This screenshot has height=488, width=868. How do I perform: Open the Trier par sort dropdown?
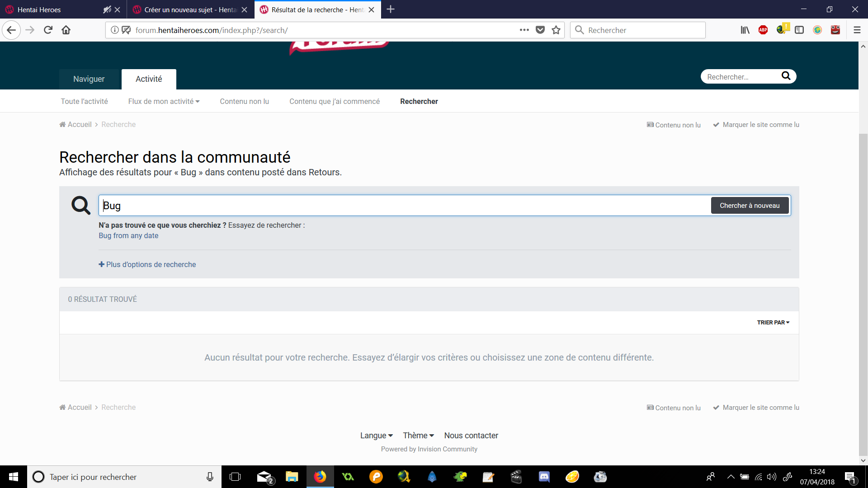pyautogui.click(x=773, y=322)
